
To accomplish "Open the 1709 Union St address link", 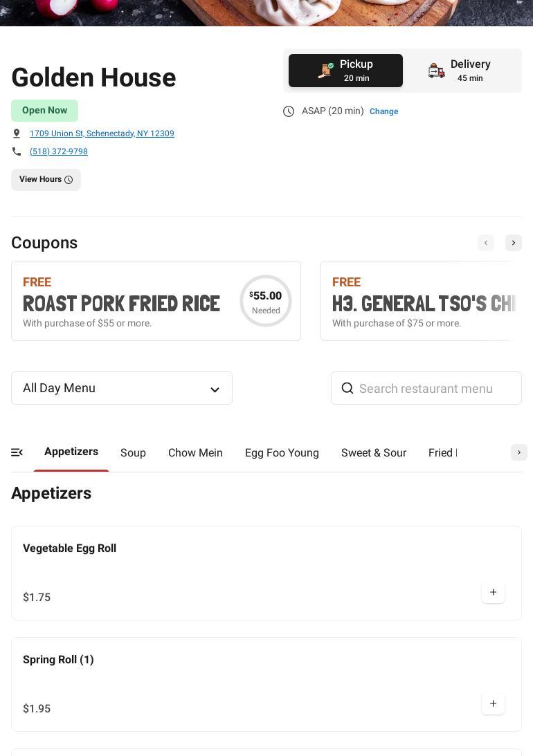I will tap(102, 133).
